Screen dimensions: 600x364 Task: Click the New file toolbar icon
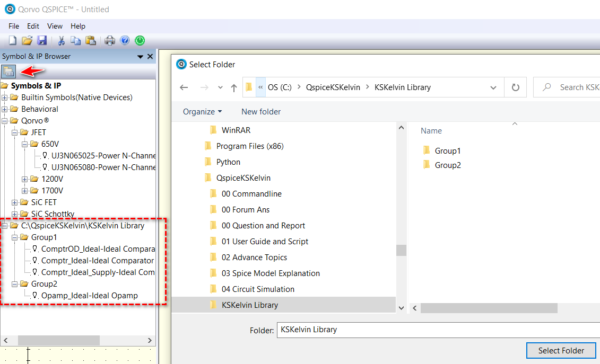click(x=13, y=40)
